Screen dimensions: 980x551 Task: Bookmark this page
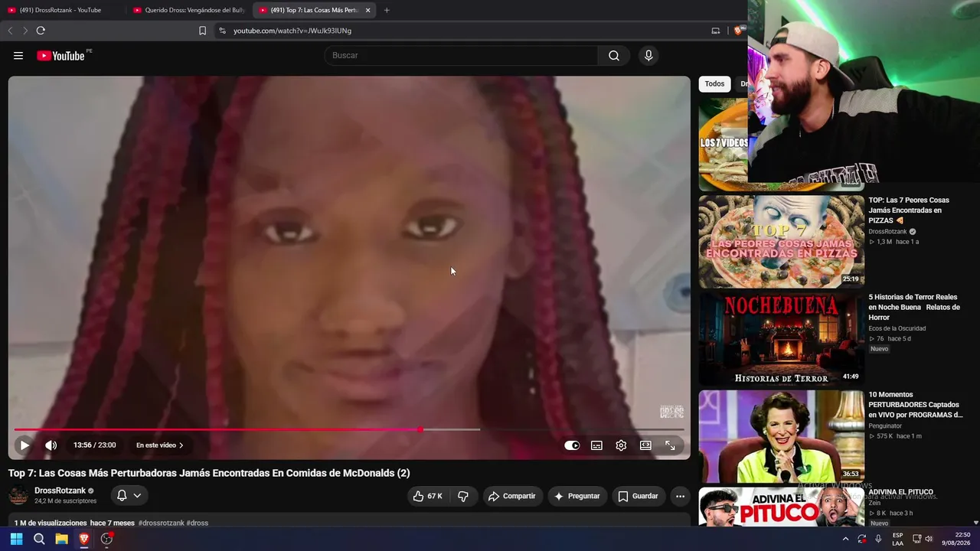203,31
